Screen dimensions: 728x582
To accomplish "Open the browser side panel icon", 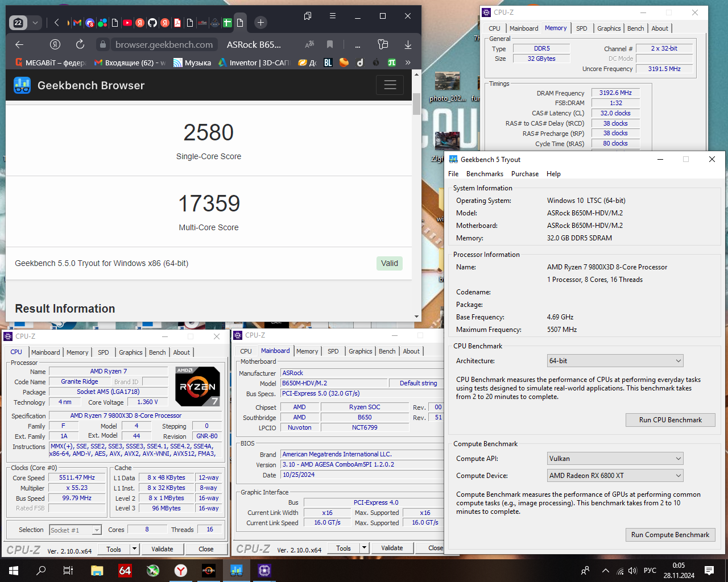I will 383,44.
